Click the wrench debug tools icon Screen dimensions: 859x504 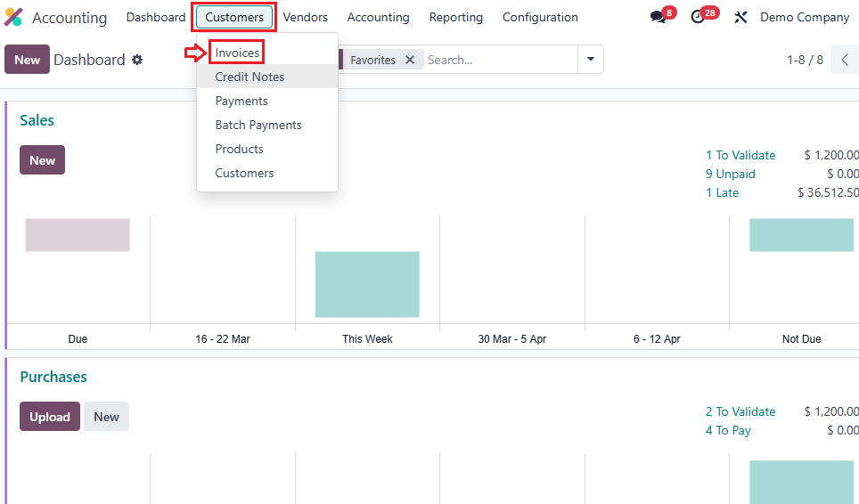pos(740,17)
